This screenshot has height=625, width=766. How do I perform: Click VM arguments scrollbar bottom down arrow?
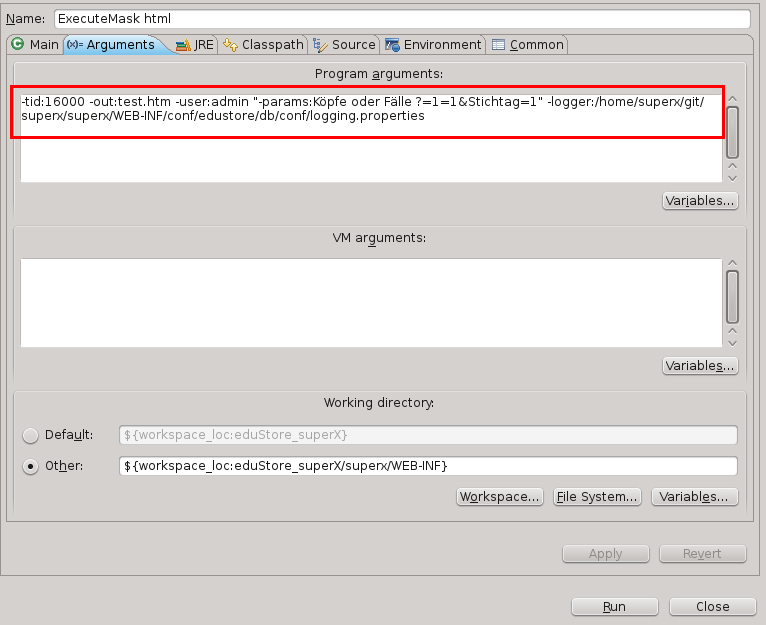[732, 343]
